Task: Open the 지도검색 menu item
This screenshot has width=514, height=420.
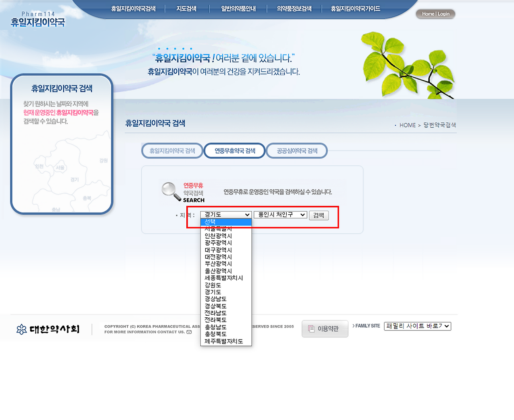Action: [186, 8]
